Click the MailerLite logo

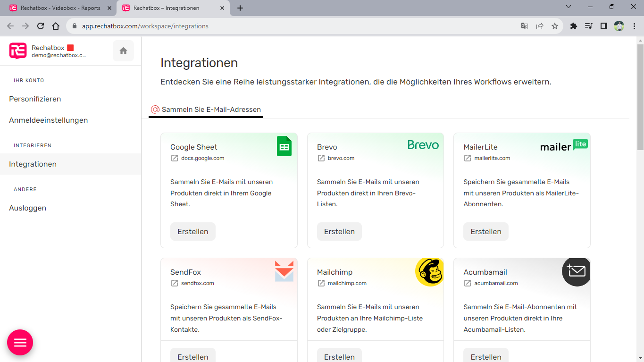(x=564, y=145)
